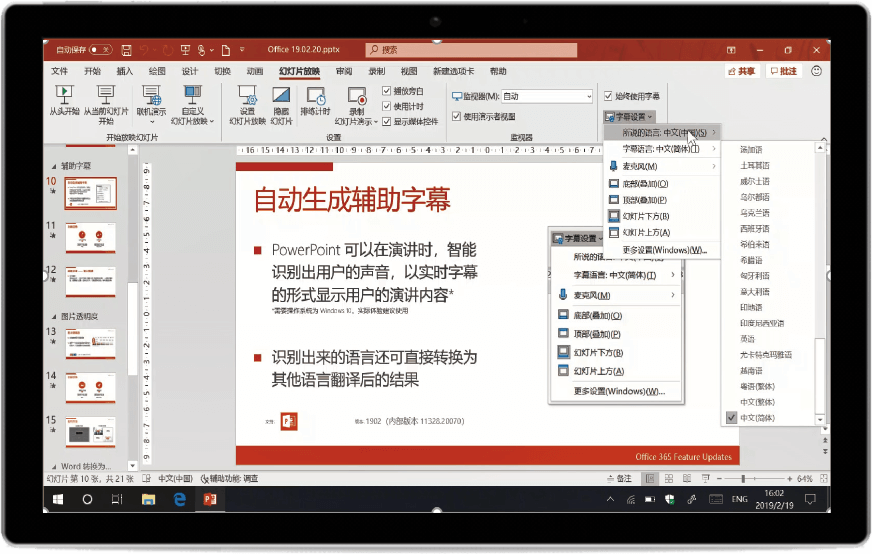Open File Explorer from taskbar
This screenshot has height=554, width=872.
coord(148,499)
